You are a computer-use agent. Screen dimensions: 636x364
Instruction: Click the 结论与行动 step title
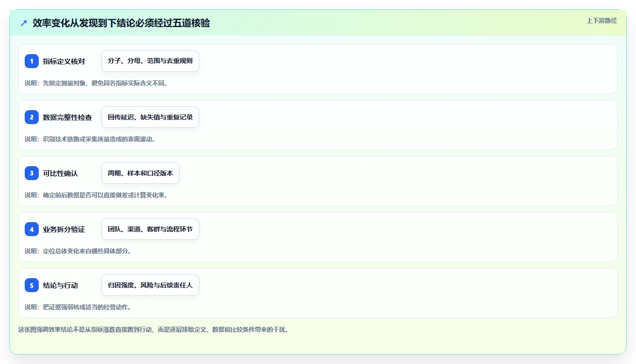(60, 285)
